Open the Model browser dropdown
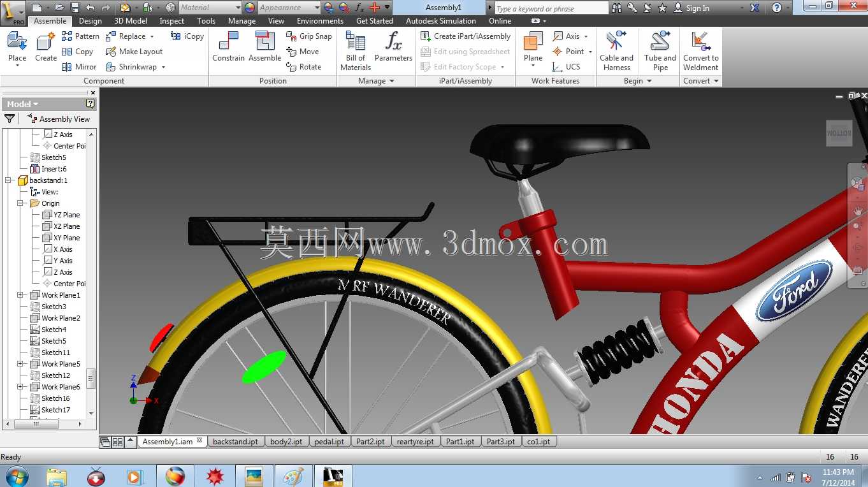This screenshot has width=868, height=487. [23, 104]
